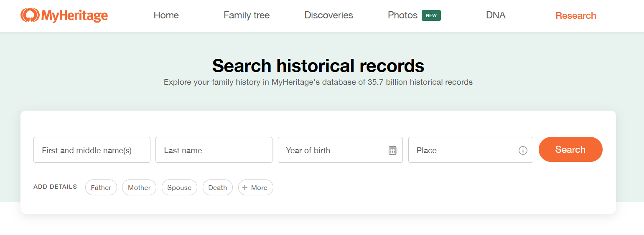Open the Research menu

click(575, 15)
